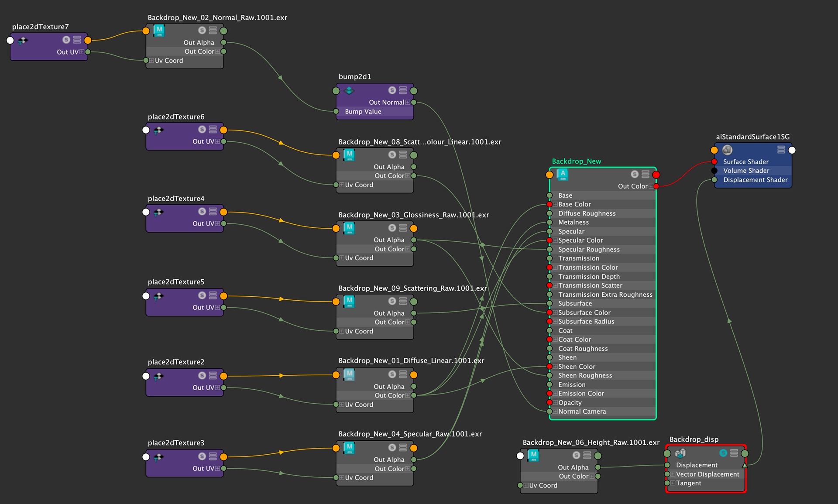
Task: Click the aiStandardSurface icon on Backdrop_New node
Action: [563, 174]
